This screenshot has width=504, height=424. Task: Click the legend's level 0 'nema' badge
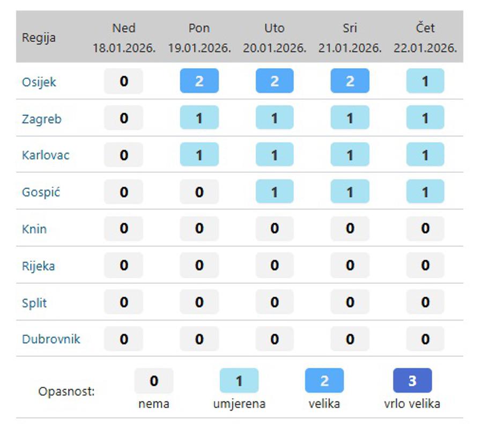[154, 381]
